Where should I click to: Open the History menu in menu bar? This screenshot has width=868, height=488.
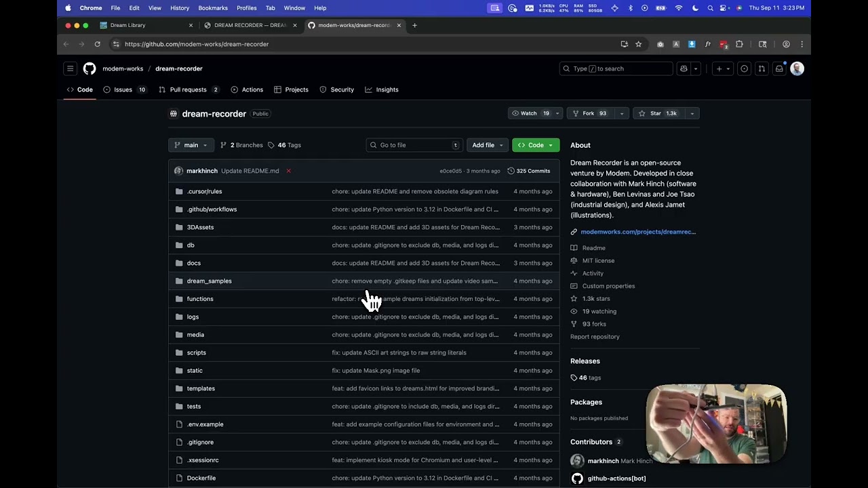[180, 8]
